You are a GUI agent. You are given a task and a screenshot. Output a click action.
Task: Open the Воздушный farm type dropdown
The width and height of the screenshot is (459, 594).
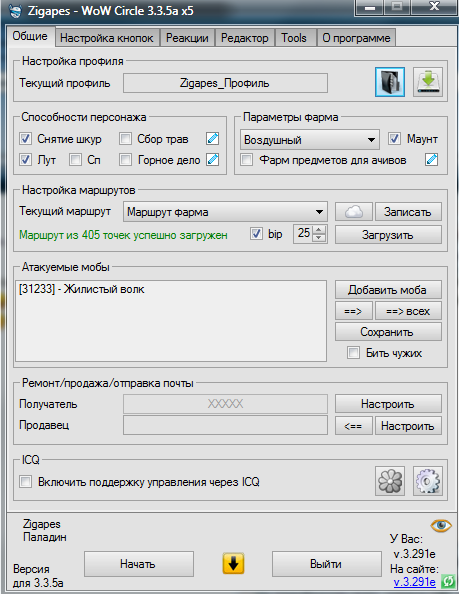coord(310,140)
